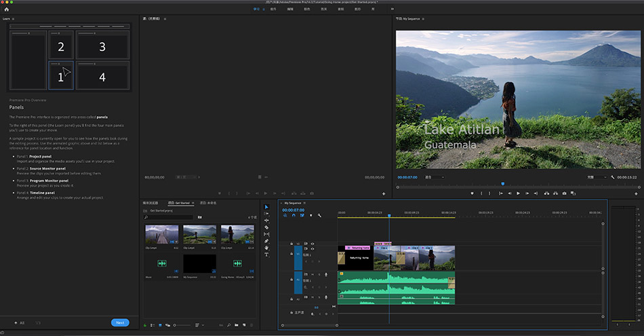Switch to the third workspace tab
Screen dimensions: 644x336
coord(290,9)
